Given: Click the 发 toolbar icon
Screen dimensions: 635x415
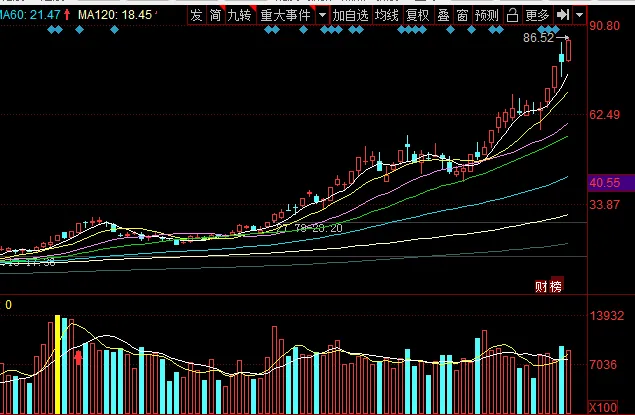Looking at the screenshot, I should click(196, 15).
